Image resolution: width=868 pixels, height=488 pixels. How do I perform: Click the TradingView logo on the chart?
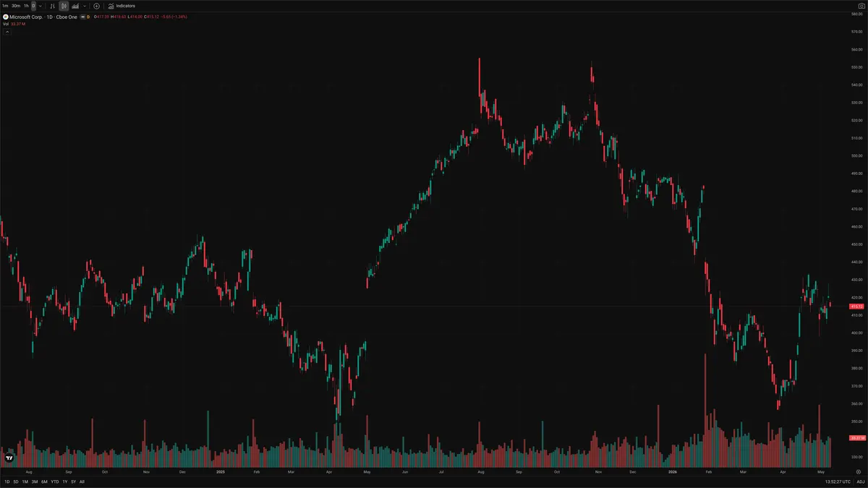coord(9,458)
